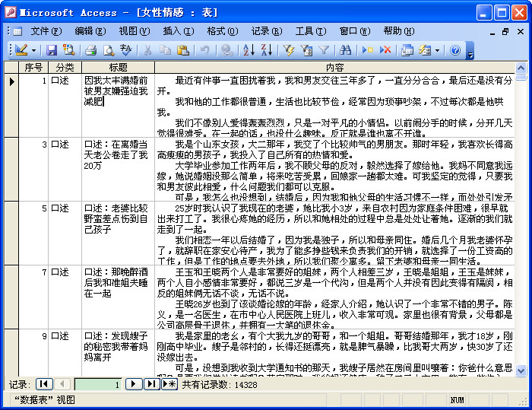Viewport: 532px width, 410px height.
Task: Click the Delete Record toolbar icon
Action: tap(385, 50)
